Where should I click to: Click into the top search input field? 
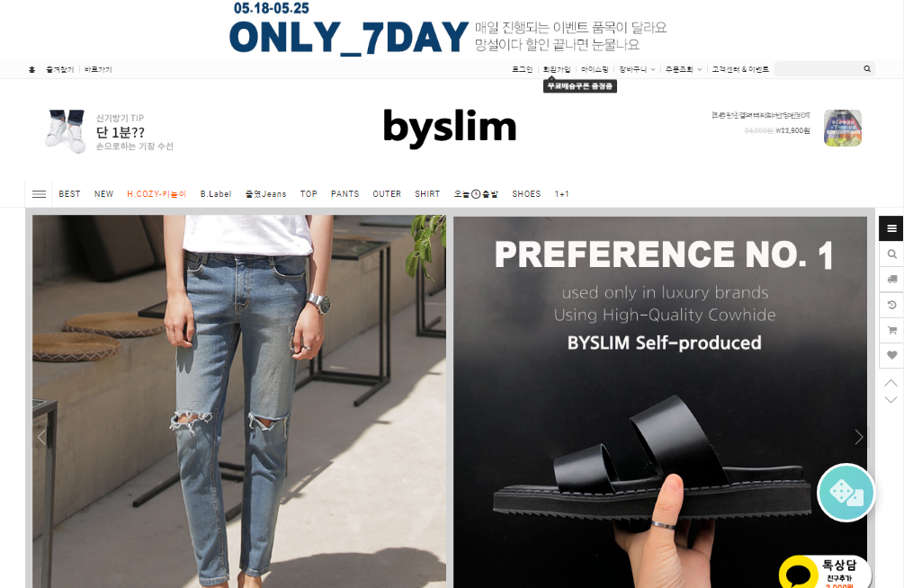coord(818,69)
